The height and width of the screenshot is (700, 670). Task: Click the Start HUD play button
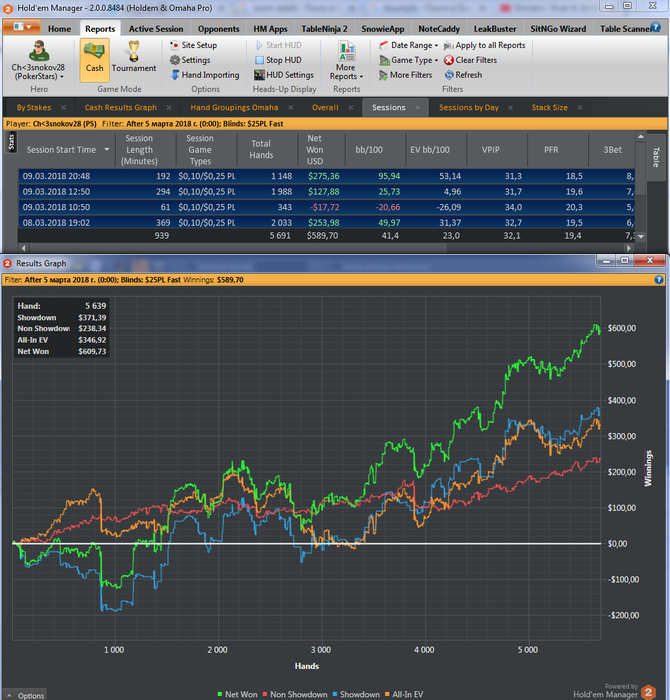tap(279, 45)
